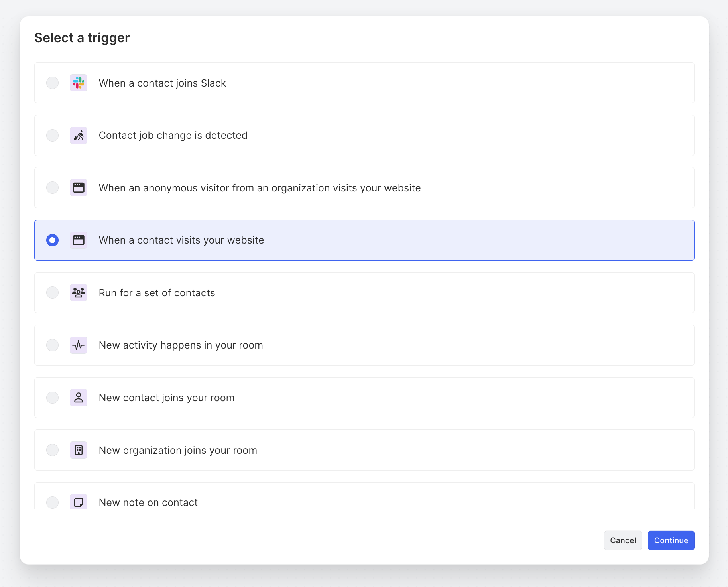Click the group icon for set of contacts
This screenshot has height=587, width=728.
(x=79, y=293)
